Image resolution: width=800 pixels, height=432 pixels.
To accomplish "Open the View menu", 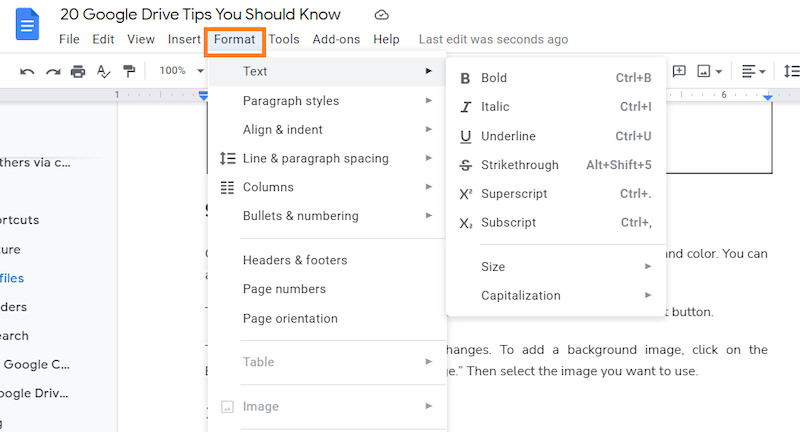I will click(141, 39).
